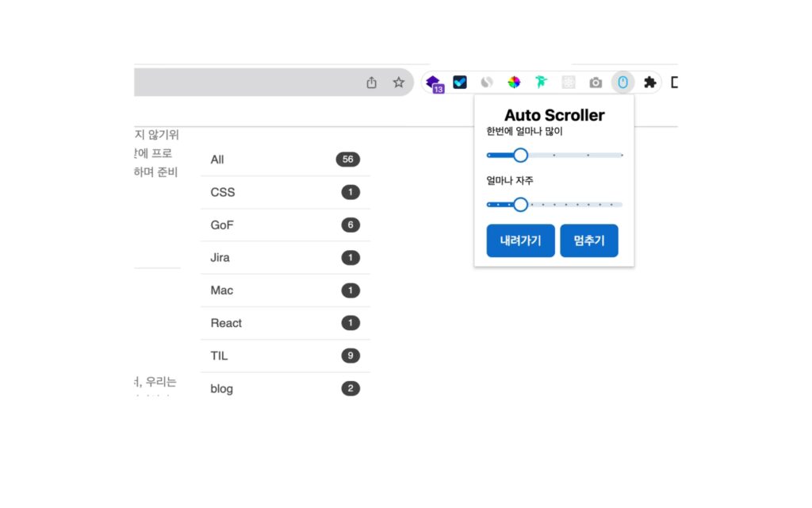The width and height of the screenshot is (812, 508).
Task: Click the gray circular S extension icon
Action: click(487, 82)
